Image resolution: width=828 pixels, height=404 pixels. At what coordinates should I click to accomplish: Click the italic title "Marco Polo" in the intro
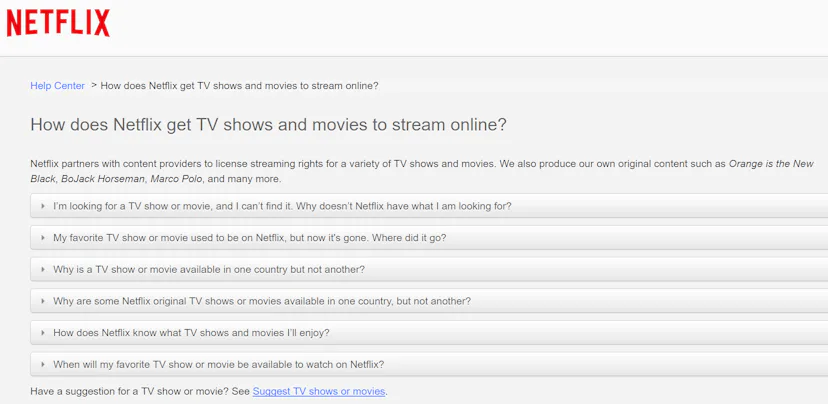coord(176,179)
